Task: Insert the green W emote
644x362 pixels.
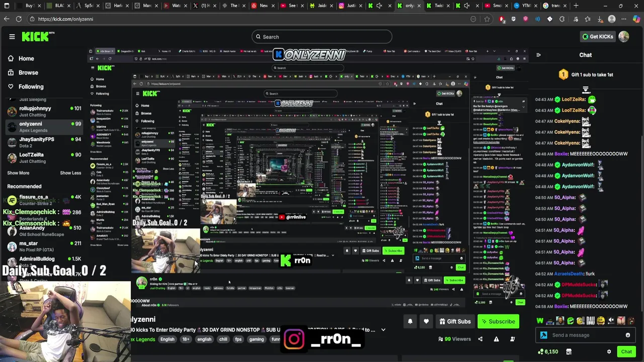Action: pos(540,321)
